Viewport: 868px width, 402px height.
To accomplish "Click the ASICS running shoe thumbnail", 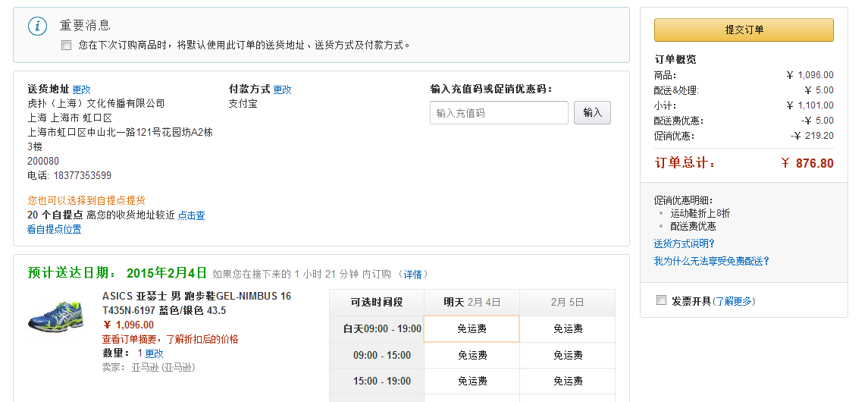I will (x=58, y=317).
